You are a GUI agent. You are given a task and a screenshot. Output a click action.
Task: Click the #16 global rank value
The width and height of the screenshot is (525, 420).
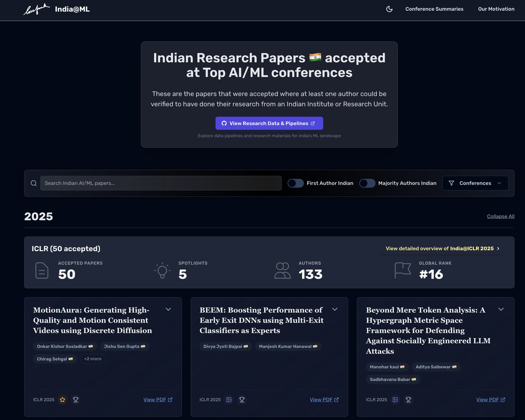431,274
